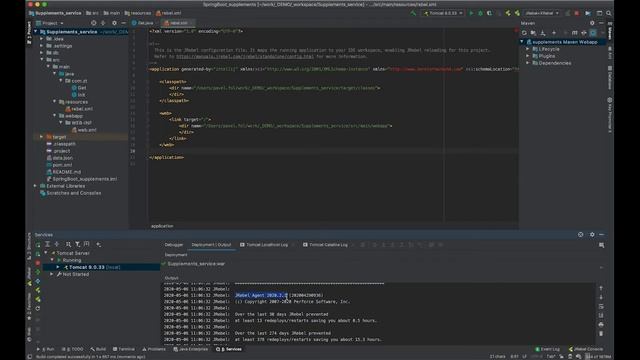Expand the target folder
Viewport: 640px width, 360px height.
42,137
